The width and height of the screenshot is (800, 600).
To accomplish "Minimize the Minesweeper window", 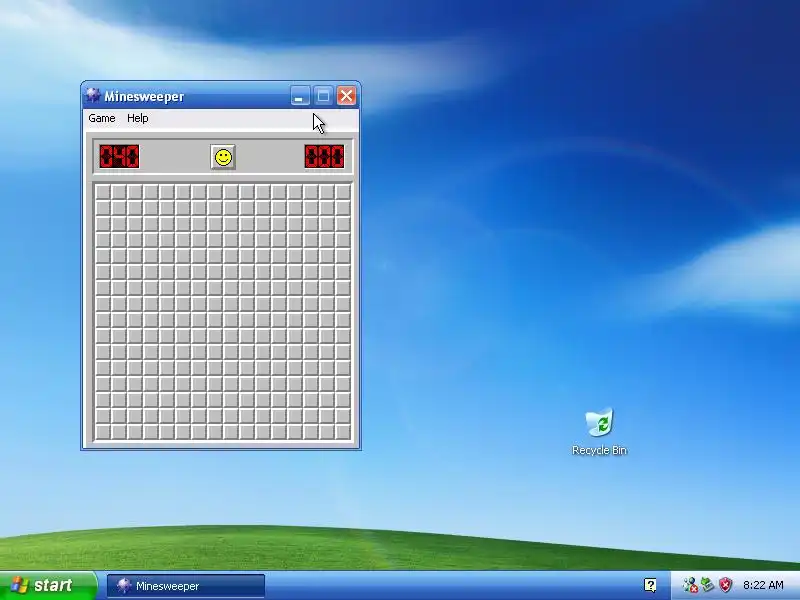I will (300, 96).
